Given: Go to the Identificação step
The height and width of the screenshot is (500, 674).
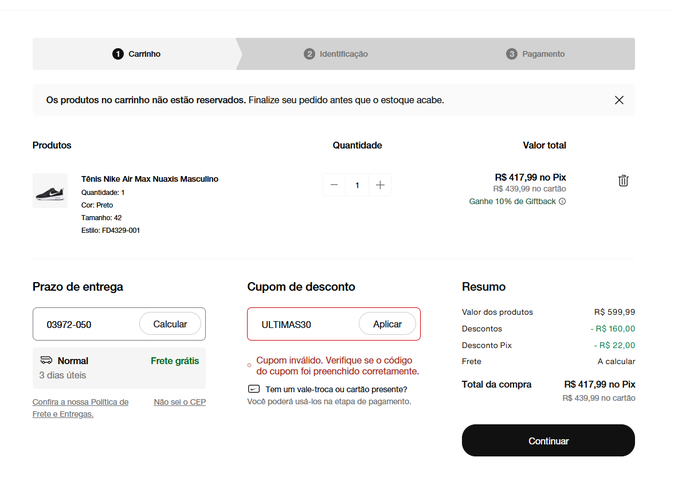Looking at the screenshot, I should (x=336, y=54).
